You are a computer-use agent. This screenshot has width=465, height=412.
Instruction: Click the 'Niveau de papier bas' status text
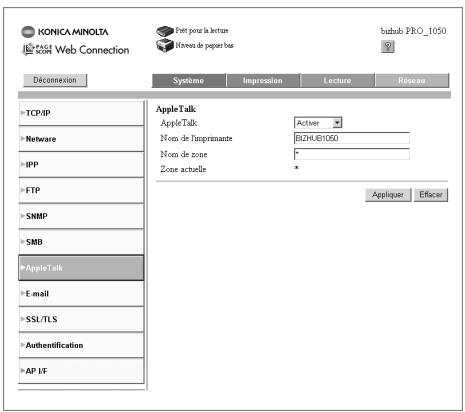point(204,45)
